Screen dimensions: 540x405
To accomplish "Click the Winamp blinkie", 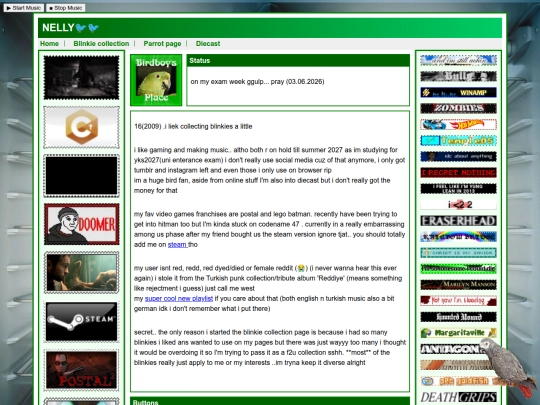I will click(x=458, y=92).
